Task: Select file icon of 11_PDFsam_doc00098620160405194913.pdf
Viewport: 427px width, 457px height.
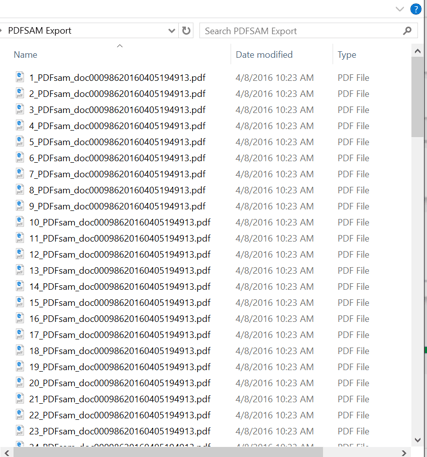Action: coord(20,238)
